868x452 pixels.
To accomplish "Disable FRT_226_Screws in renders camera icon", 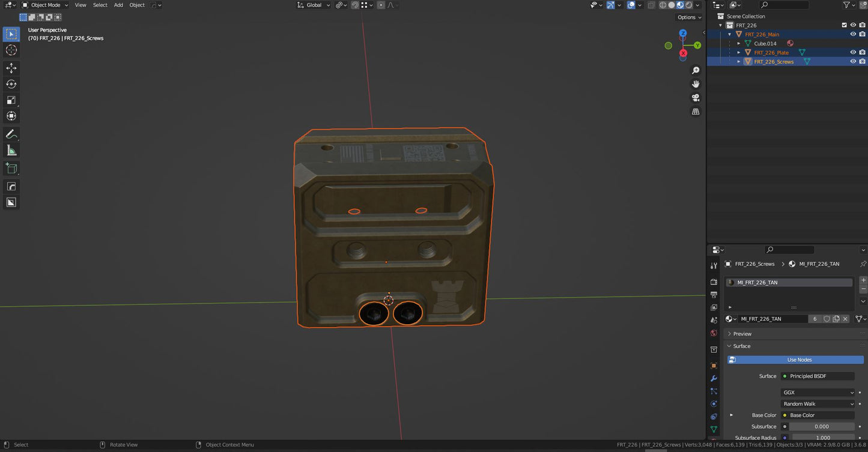I will click(862, 61).
